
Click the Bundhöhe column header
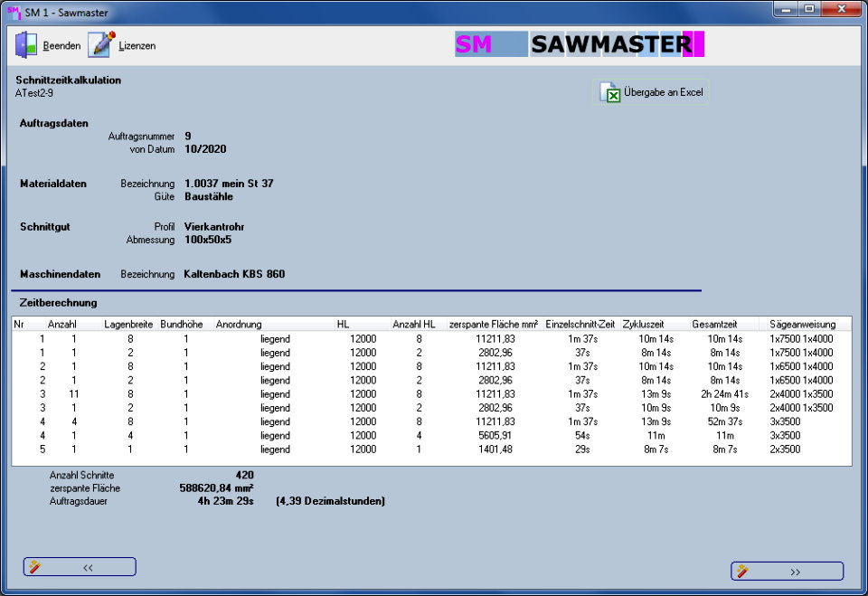coord(182,324)
